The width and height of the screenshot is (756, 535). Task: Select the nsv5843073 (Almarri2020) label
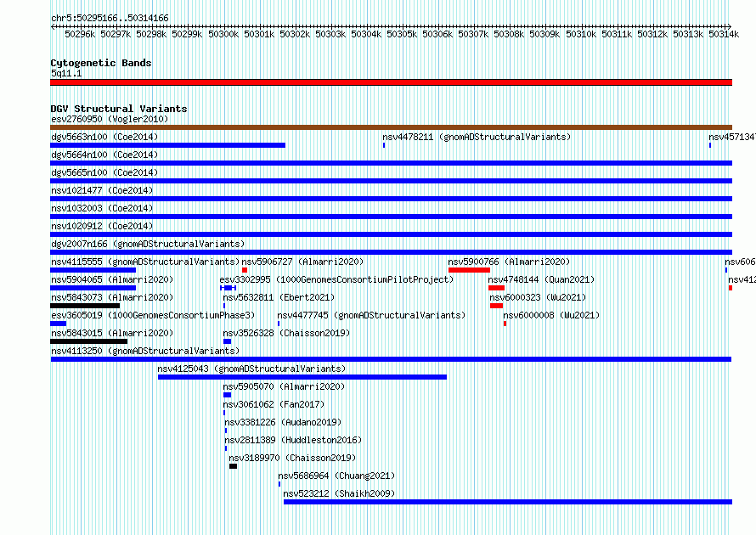[x=112, y=297]
